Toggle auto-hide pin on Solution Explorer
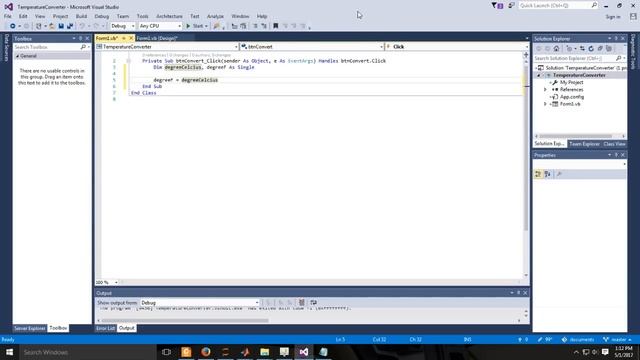This screenshot has width=640, height=360. click(616, 38)
